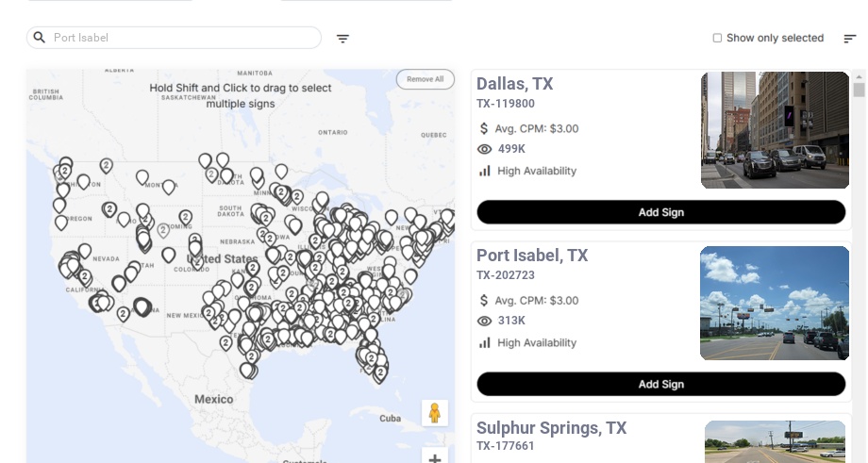Add the Dallas, TX sign

coord(660,212)
